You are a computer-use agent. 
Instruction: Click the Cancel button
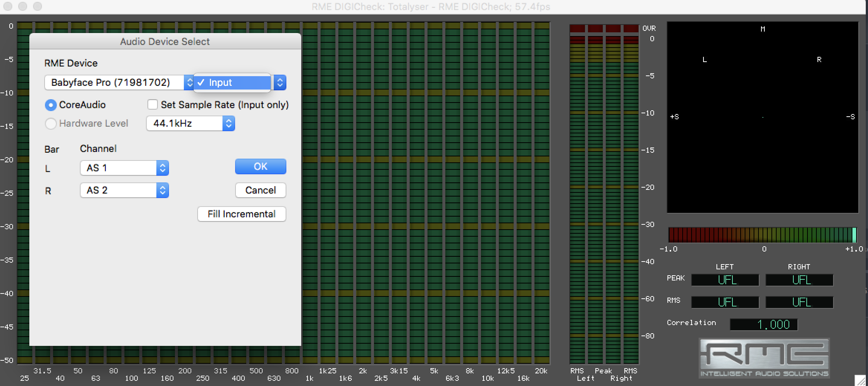(x=260, y=190)
